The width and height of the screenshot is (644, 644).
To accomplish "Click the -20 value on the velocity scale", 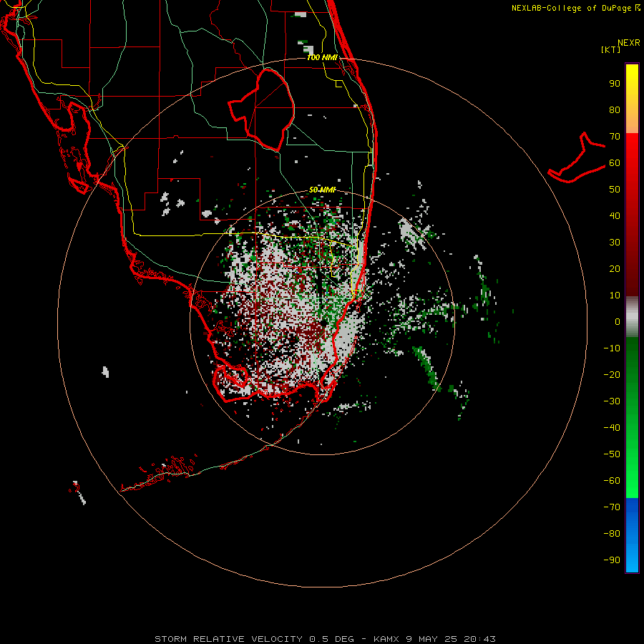I will [x=612, y=375].
